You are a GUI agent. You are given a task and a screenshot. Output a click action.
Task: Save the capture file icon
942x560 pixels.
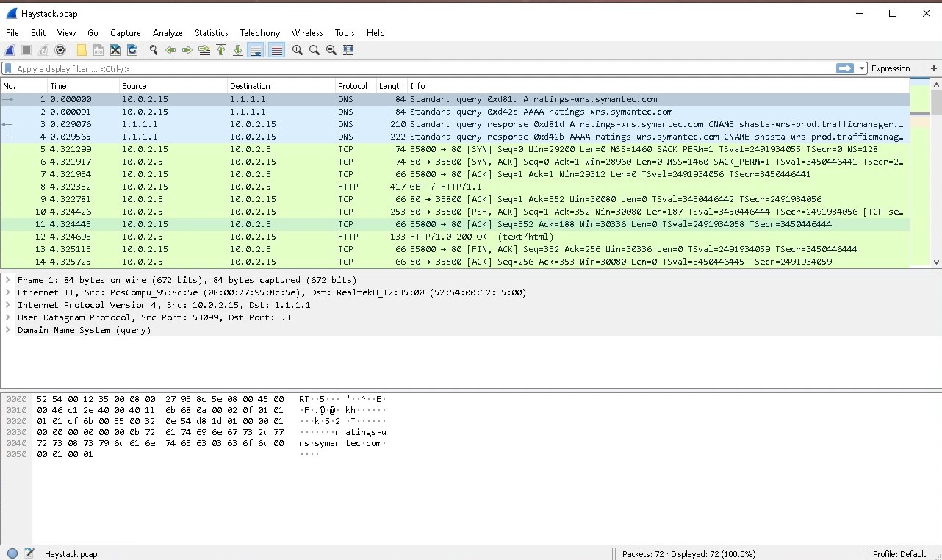point(98,50)
